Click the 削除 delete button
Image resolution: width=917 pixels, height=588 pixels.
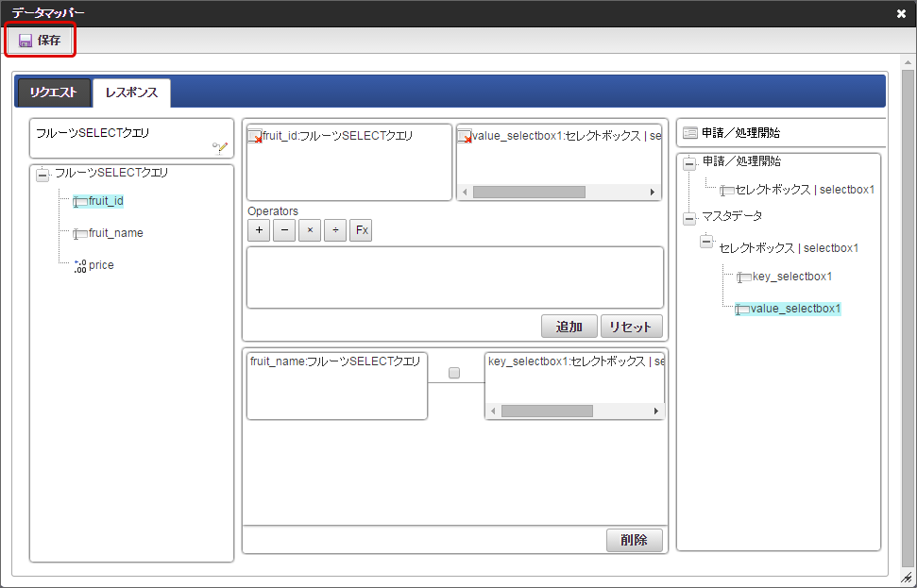[635, 540]
